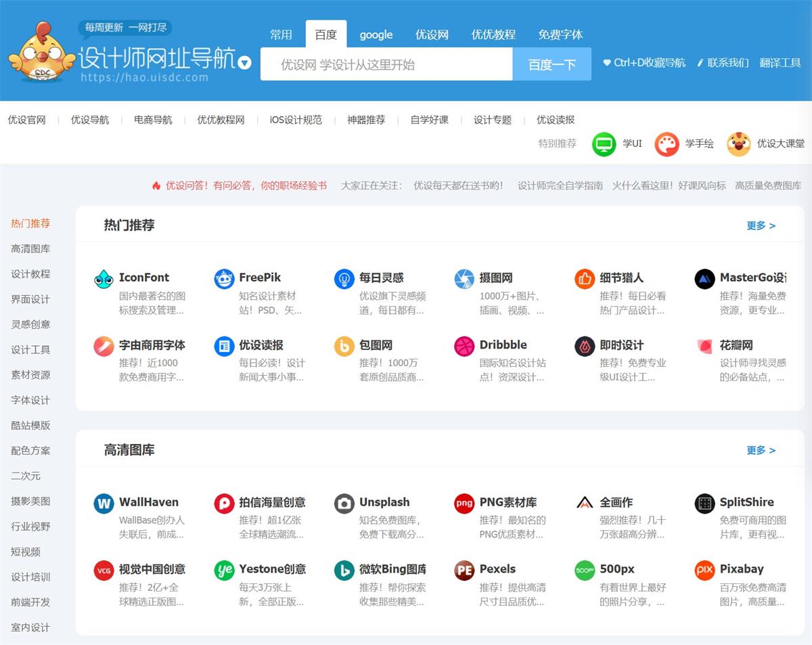Click 更多 in 热门推荐 section
812x645 pixels.
click(761, 225)
